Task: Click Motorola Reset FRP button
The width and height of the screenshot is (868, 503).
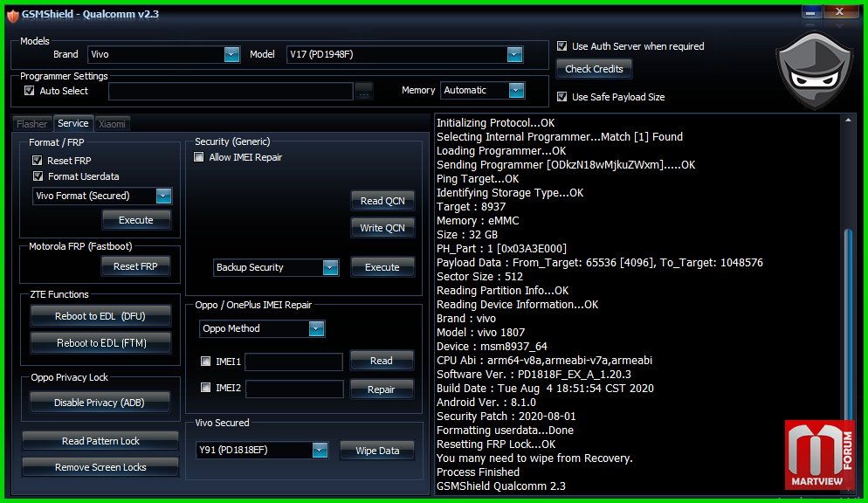Action: (x=135, y=266)
